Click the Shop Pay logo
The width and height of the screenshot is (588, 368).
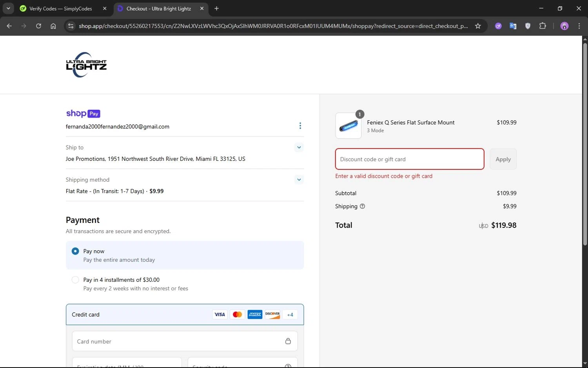83,113
